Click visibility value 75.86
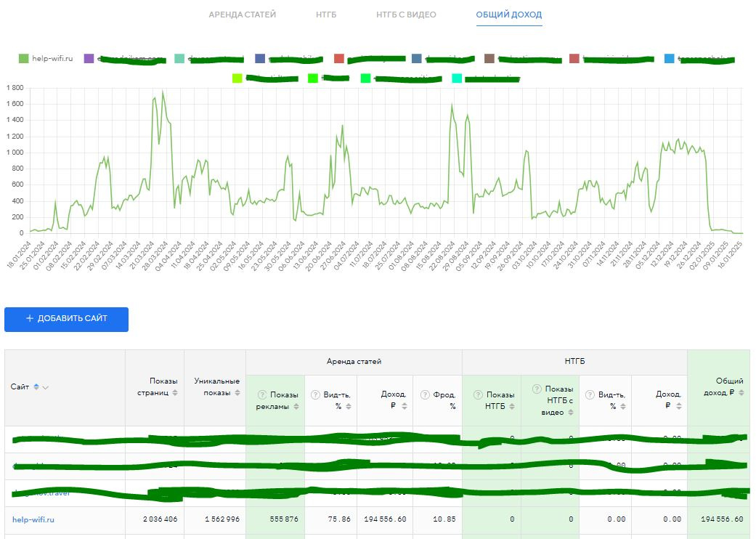The image size is (756, 539). pos(339,519)
